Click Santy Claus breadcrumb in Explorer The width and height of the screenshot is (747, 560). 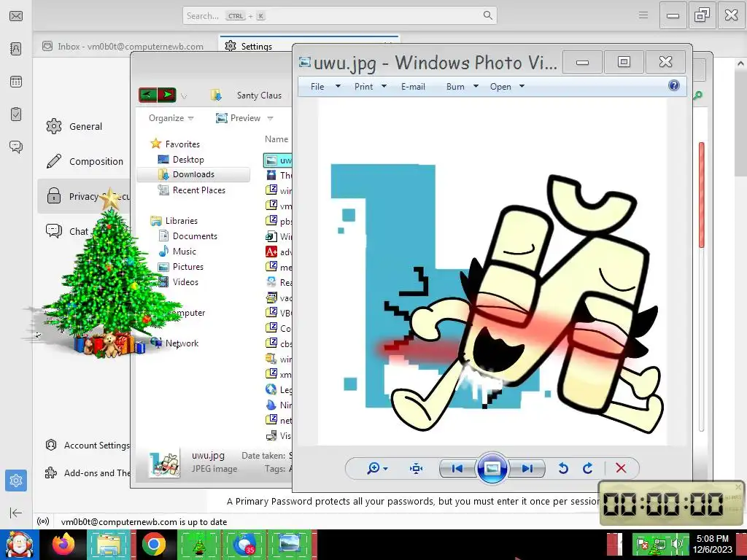259,96
